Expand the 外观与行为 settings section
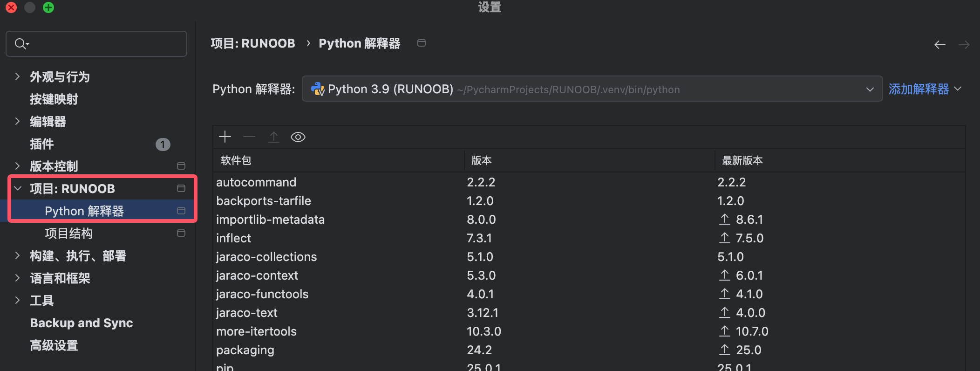980x371 pixels. click(17, 77)
